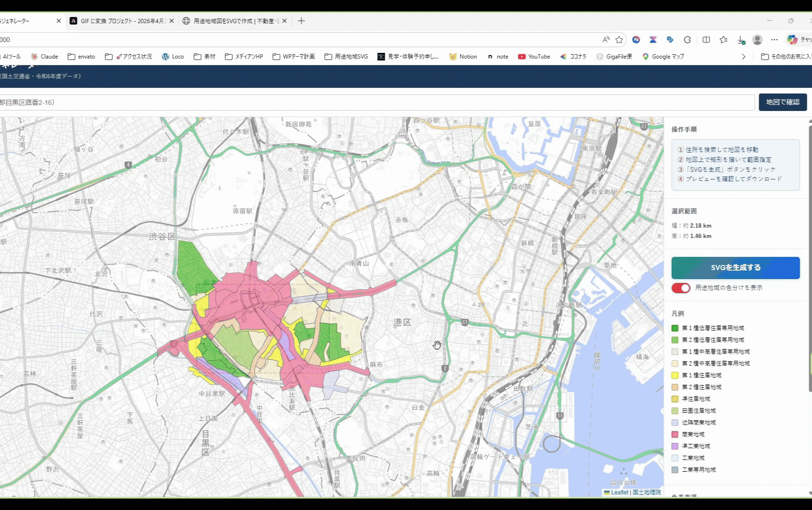Click the SVGを生成する button
812x510 pixels.
[735, 268]
